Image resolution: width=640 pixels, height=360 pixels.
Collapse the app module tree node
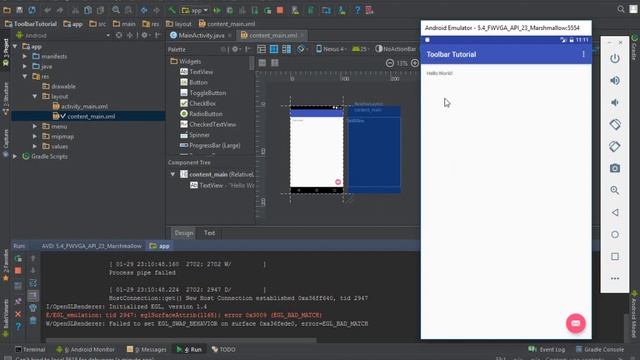click(x=15, y=47)
